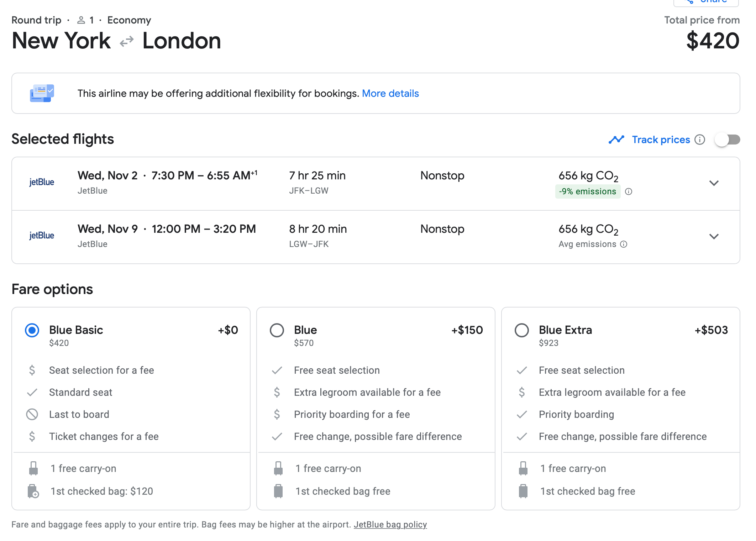Screen dimensions: 756x541
Task: Click the swap arrows between New York and London
Action: [126, 41]
